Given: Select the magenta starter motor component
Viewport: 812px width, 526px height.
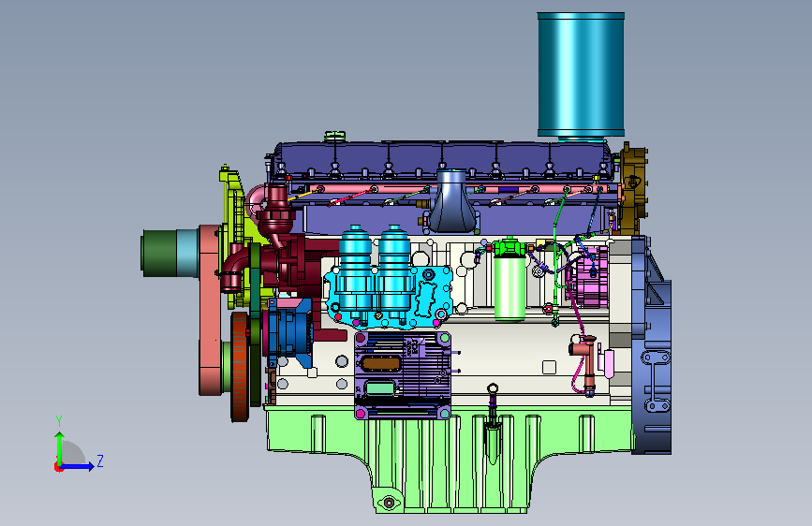Looking at the screenshot, I should (592, 276).
